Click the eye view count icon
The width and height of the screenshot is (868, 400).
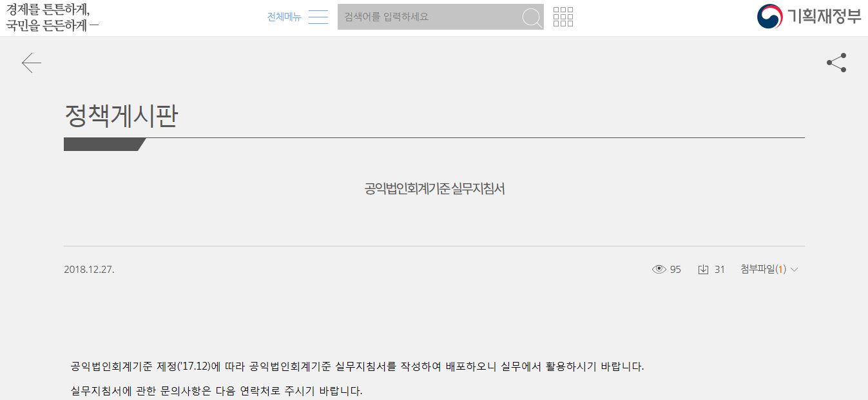659,270
